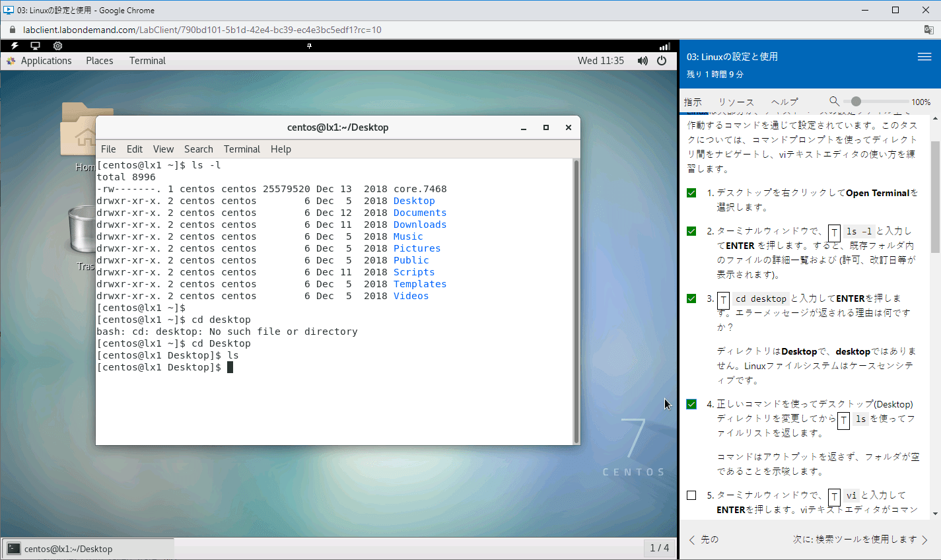This screenshot has height=560, width=941.
Task: Click the magnifier zoom icon in instructions panel
Action: click(834, 101)
